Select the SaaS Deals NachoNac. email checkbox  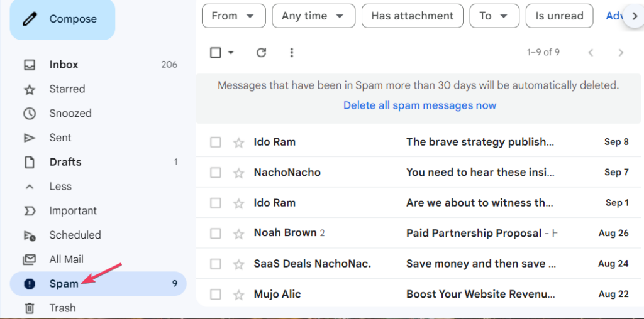coord(216,264)
